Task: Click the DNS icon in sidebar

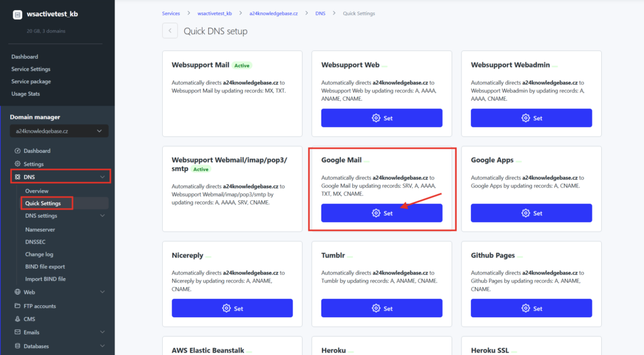Action: 17,177
